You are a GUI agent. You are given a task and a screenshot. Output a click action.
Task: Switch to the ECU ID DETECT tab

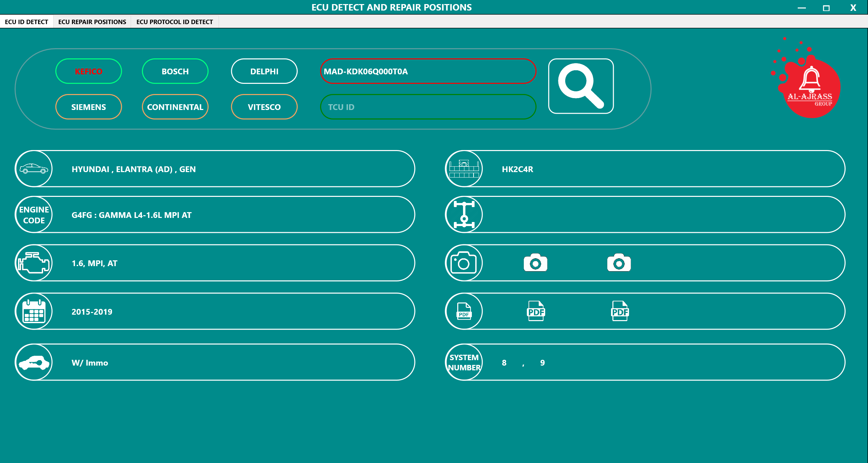[26, 22]
